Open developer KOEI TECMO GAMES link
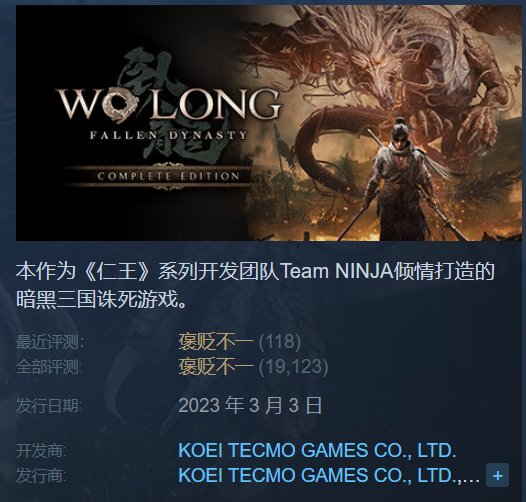The width and height of the screenshot is (526, 502). tap(317, 450)
